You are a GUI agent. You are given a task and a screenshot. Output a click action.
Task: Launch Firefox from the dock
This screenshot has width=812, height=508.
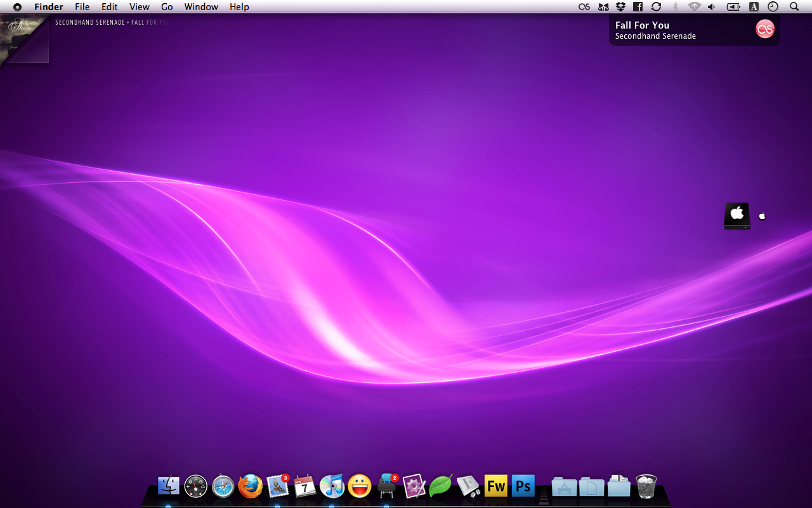pos(251,486)
